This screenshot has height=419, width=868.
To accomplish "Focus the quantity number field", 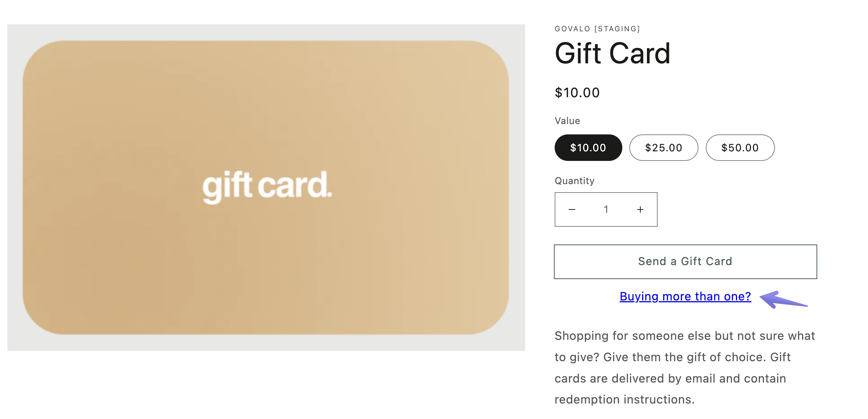I will pyautogui.click(x=606, y=209).
